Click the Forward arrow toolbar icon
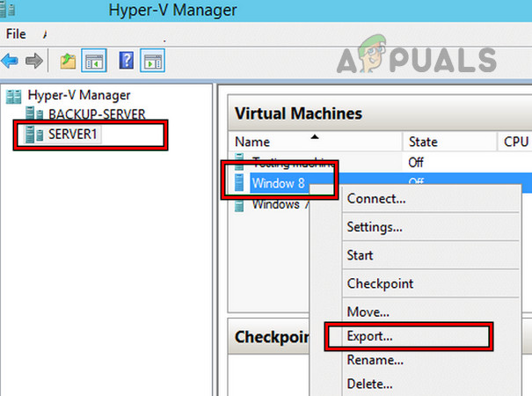Image resolution: width=532 pixels, height=396 pixels. click(x=34, y=61)
